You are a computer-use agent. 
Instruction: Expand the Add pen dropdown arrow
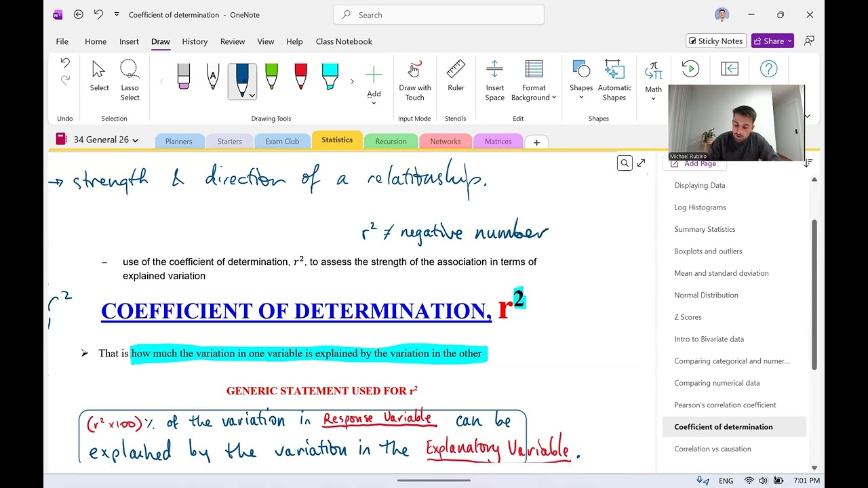click(374, 103)
